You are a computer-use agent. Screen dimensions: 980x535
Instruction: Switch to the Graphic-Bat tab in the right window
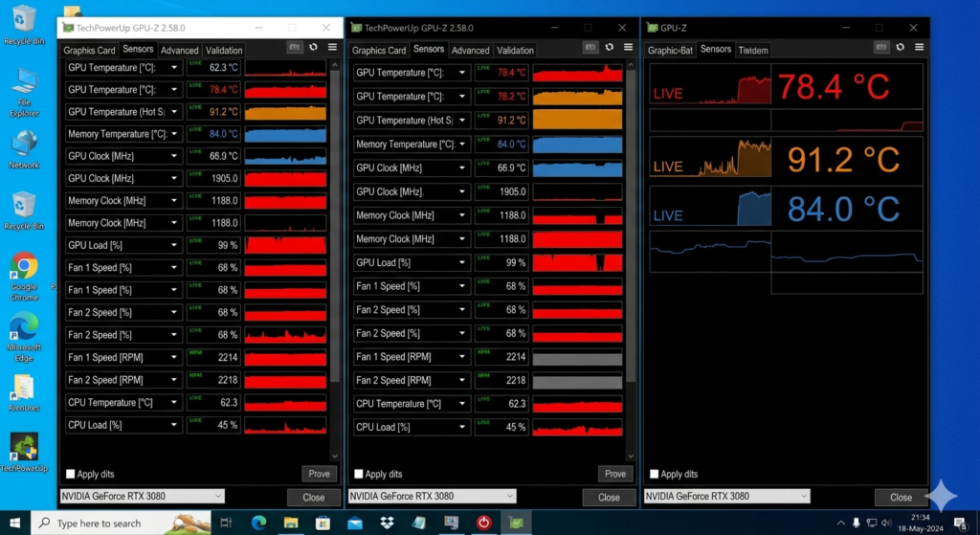[x=670, y=50]
